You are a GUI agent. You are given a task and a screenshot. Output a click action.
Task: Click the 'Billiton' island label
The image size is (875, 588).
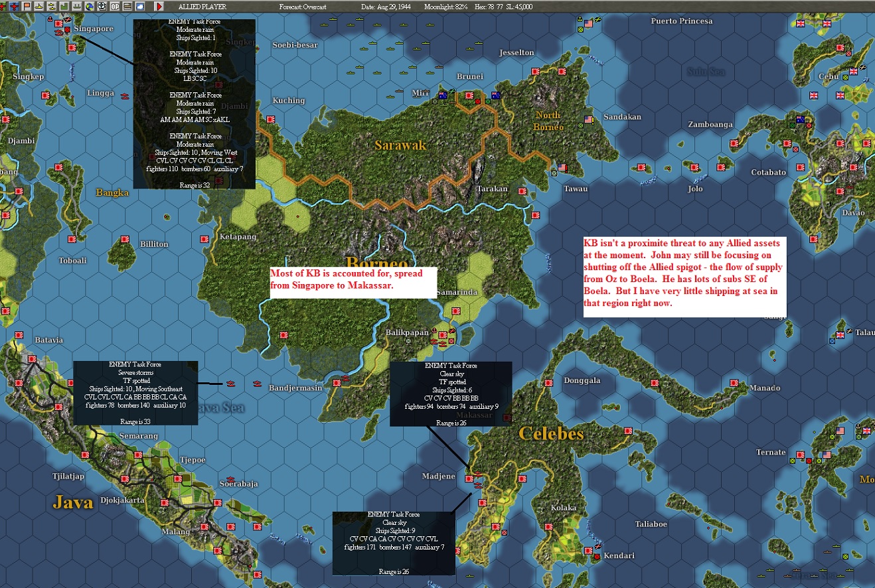[154, 244]
